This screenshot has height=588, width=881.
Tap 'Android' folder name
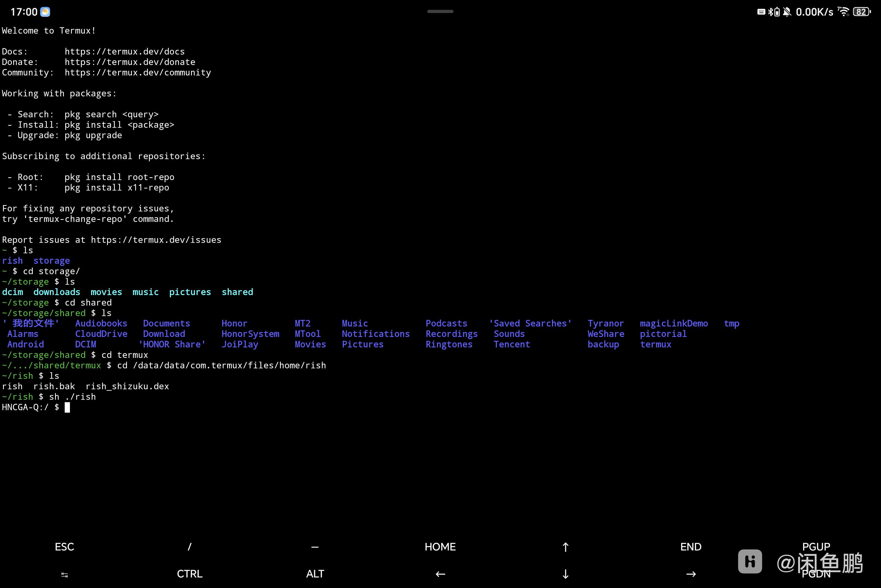pos(26,344)
